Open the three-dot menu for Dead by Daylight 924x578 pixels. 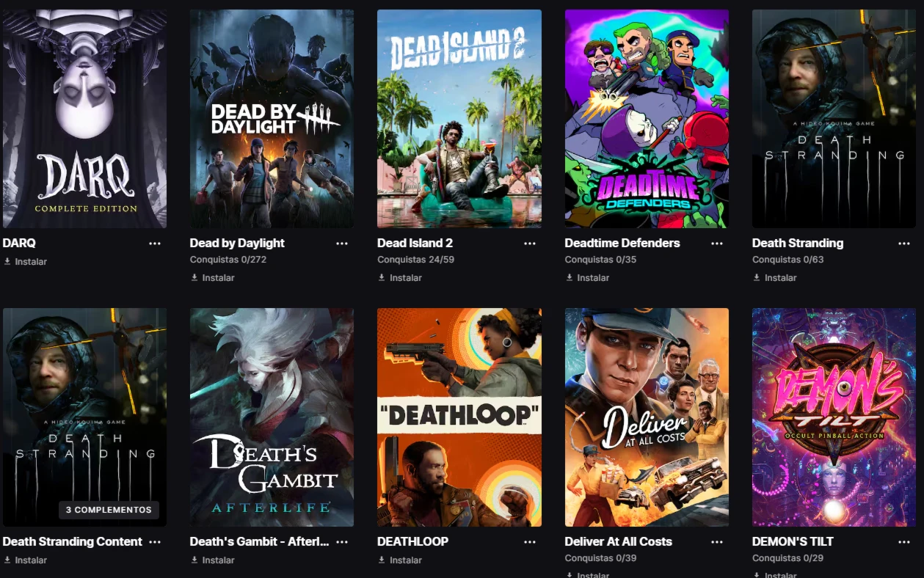coord(342,244)
